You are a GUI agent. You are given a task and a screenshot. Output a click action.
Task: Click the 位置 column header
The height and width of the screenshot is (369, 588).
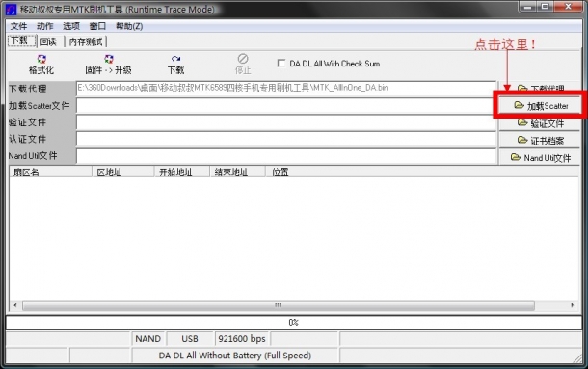coord(422,172)
